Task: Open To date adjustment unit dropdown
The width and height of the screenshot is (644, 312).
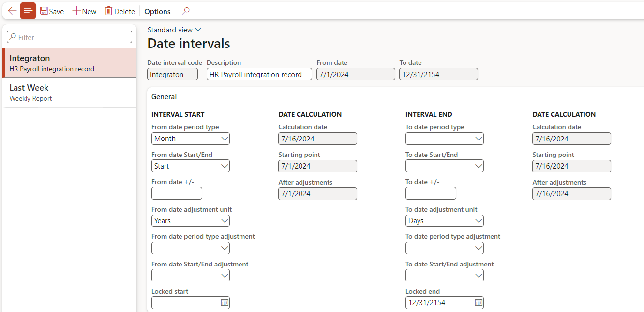Action: tap(445, 221)
